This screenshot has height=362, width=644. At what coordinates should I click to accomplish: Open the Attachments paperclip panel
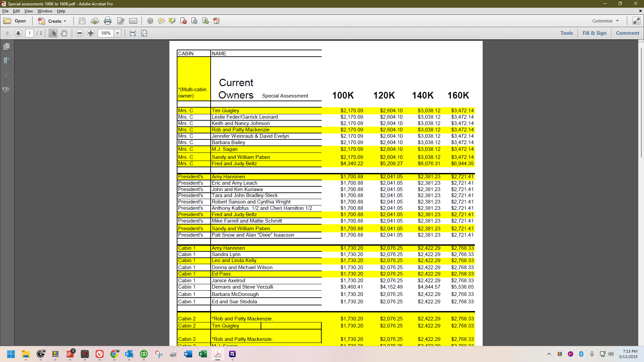pos(6,75)
